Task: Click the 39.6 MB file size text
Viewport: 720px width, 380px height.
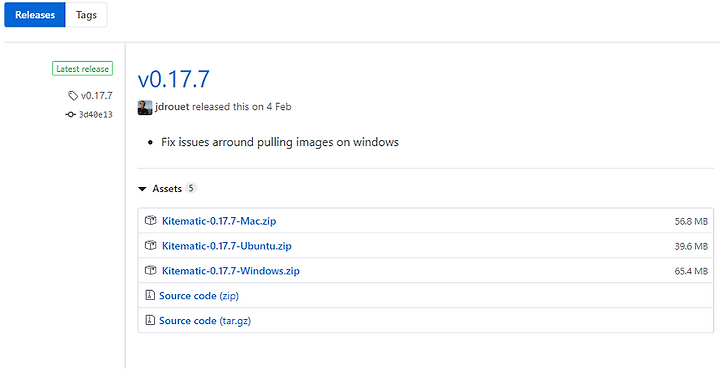Action: (691, 246)
